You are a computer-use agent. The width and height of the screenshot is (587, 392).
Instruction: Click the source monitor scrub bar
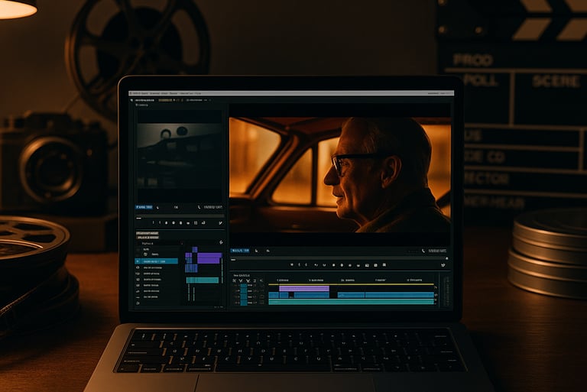[x=180, y=216]
